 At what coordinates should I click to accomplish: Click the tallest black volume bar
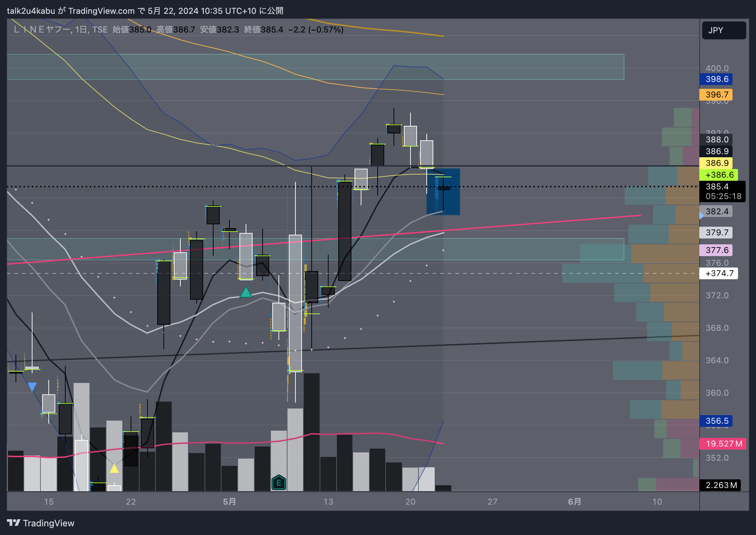click(x=311, y=432)
